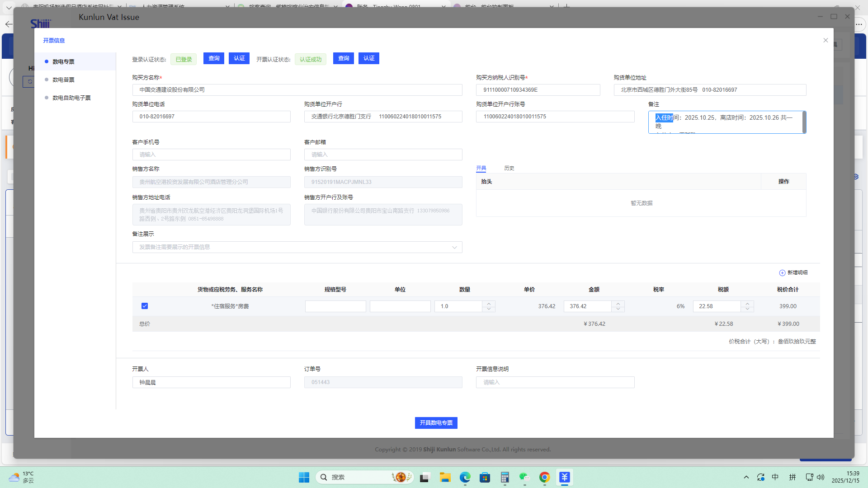Select 数电自助电子票 invoice type
This screenshot has width=868, height=488.
71,98
